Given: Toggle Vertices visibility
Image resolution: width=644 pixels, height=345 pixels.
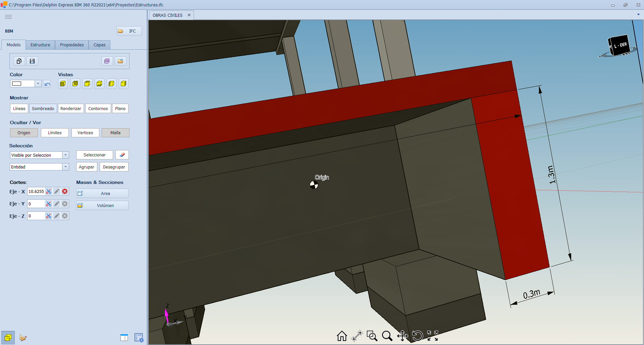Looking at the screenshot, I should tap(85, 133).
